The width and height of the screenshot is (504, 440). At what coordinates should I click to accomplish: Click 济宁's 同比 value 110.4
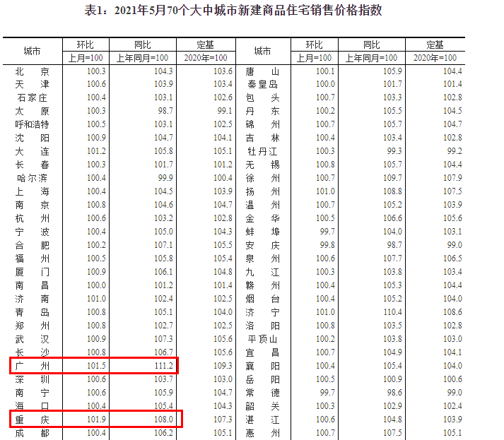click(x=392, y=312)
